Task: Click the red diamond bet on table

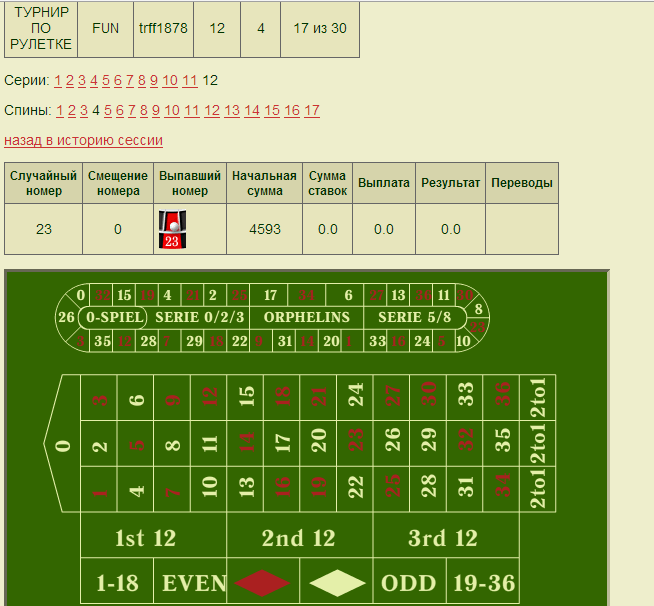Action: [262, 582]
